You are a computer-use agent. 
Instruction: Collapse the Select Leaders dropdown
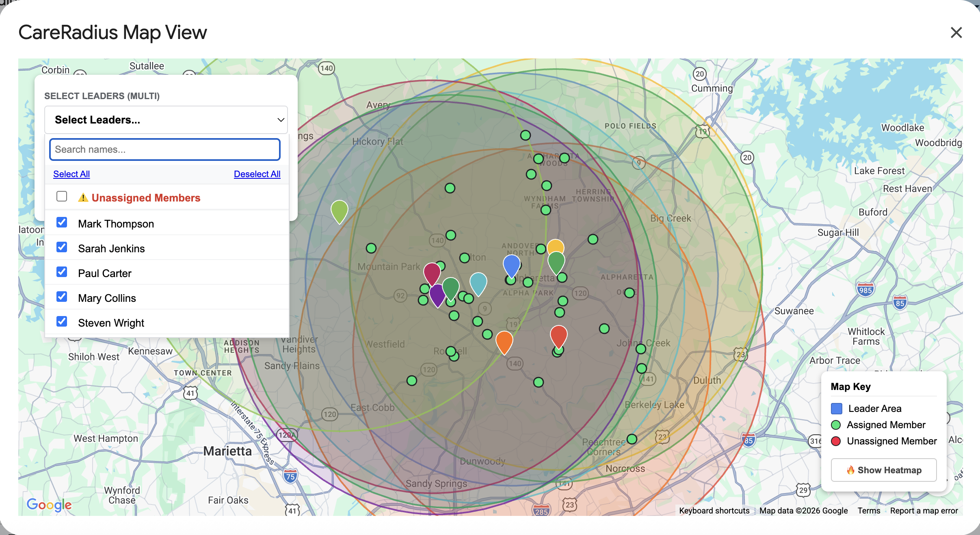pyautogui.click(x=166, y=120)
